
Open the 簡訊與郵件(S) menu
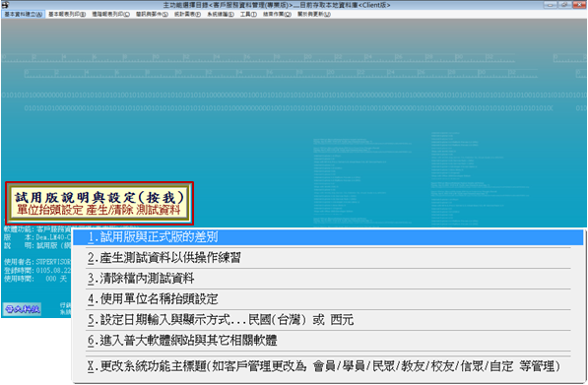pos(152,14)
